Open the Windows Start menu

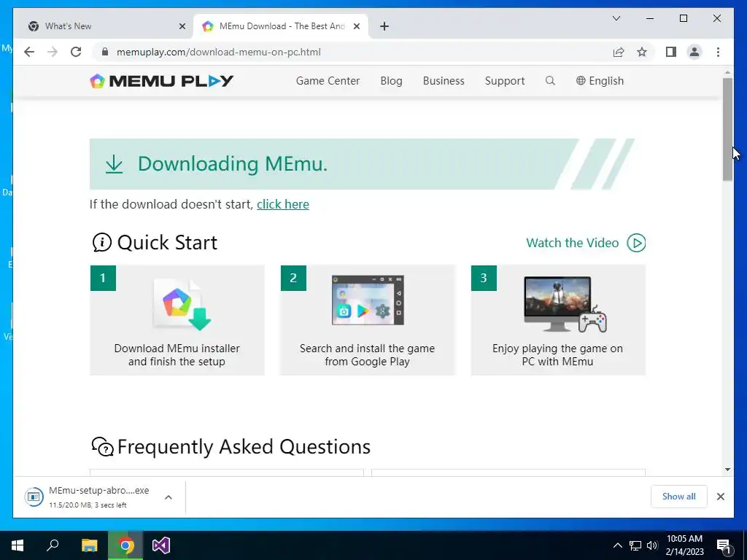[x=18, y=545]
